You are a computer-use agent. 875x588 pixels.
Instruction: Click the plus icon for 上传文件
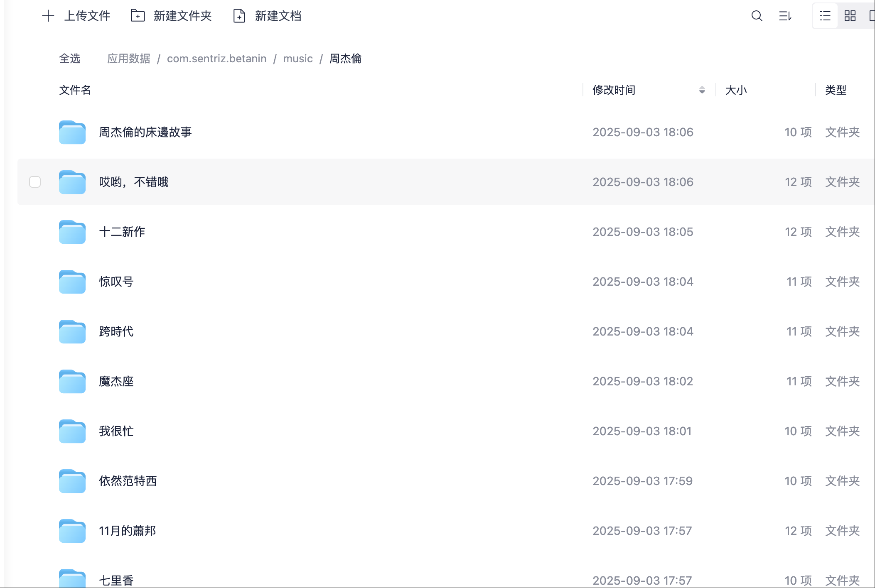(x=48, y=16)
